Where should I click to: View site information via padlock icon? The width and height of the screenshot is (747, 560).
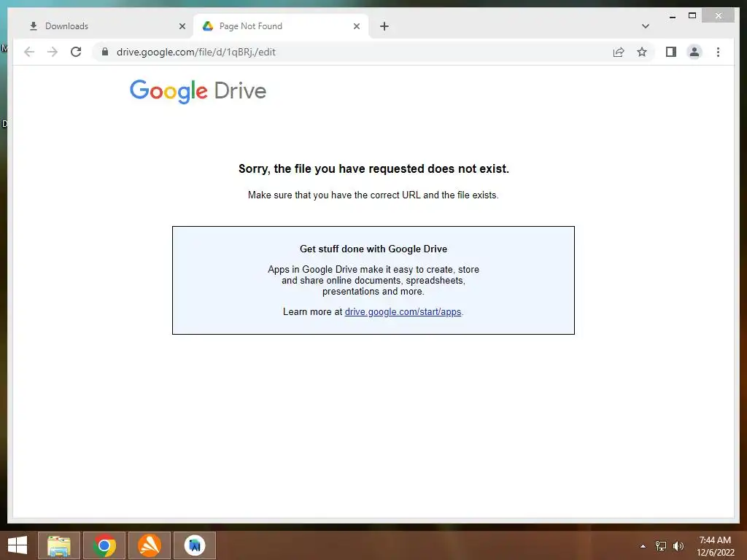pos(105,52)
